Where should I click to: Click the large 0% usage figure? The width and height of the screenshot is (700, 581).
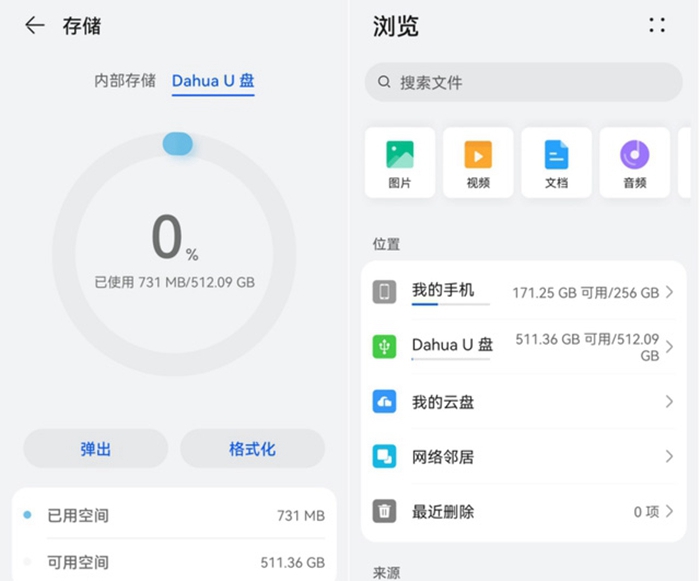click(x=175, y=238)
